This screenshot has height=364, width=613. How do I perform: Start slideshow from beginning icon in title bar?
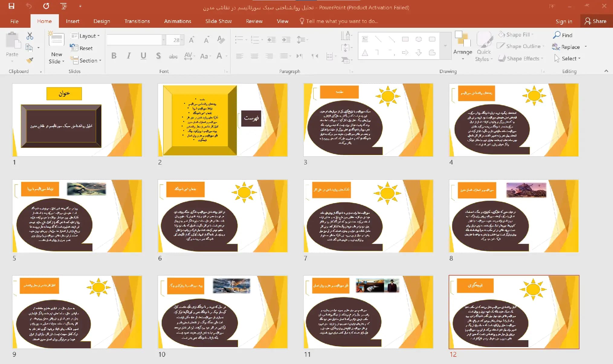pos(63,6)
